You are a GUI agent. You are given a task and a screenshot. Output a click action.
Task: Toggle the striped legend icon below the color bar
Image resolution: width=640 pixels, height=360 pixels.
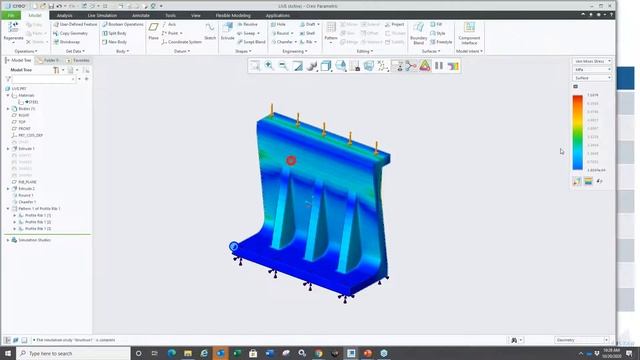(588, 181)
